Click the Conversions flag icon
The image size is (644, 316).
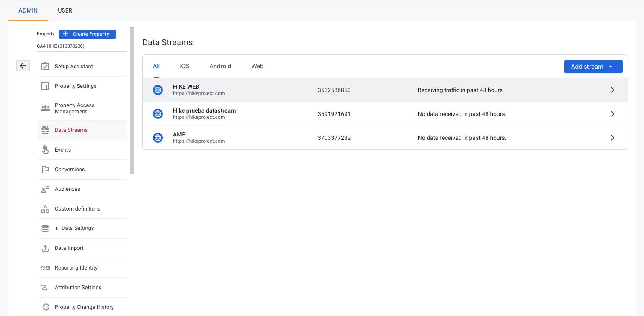(45, 170)
